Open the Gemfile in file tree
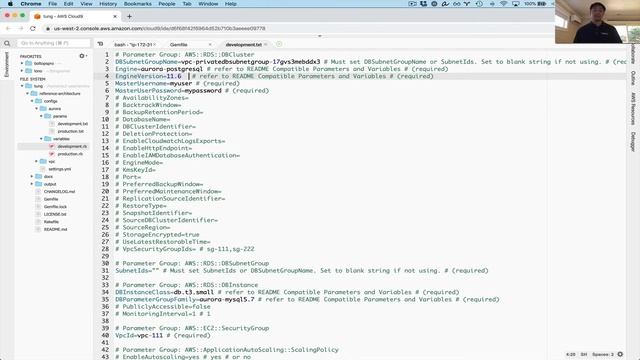This screenshot has width=640, height=360. [51, 199]
